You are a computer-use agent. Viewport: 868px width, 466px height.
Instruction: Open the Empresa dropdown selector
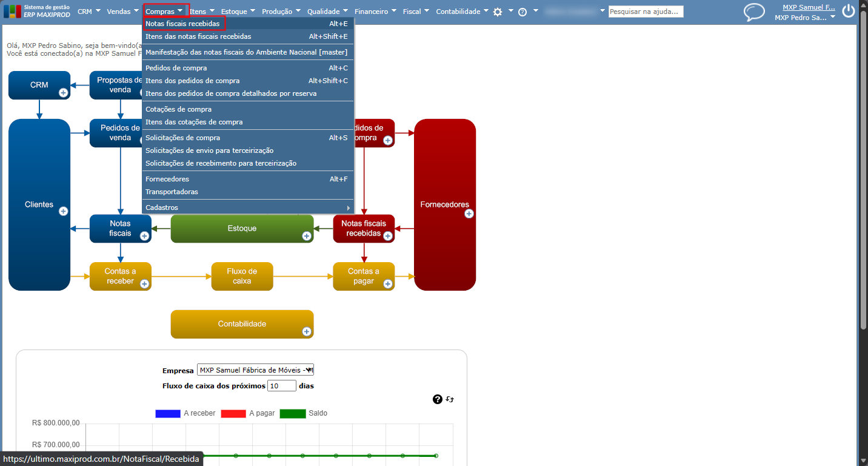point(255,370)
